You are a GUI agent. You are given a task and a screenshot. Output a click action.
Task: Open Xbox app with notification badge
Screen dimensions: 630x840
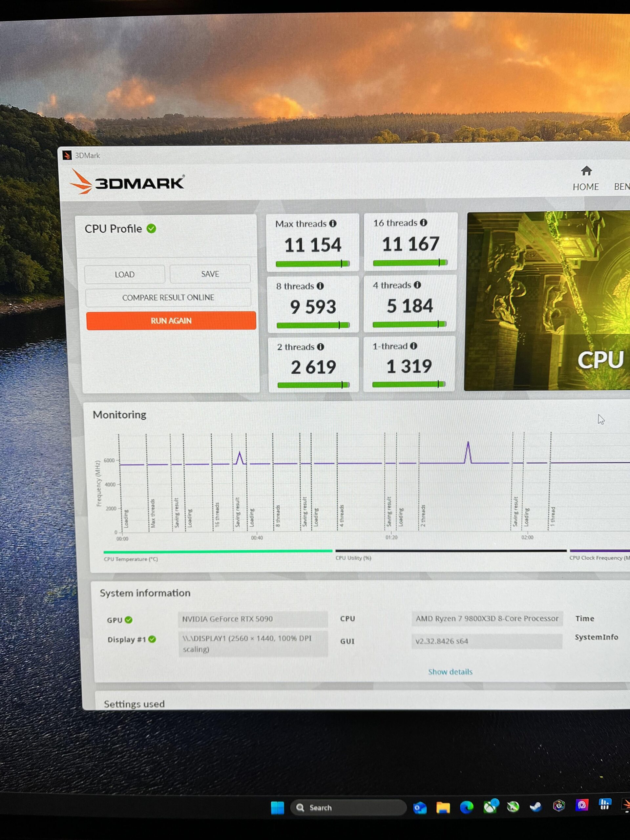490,806
